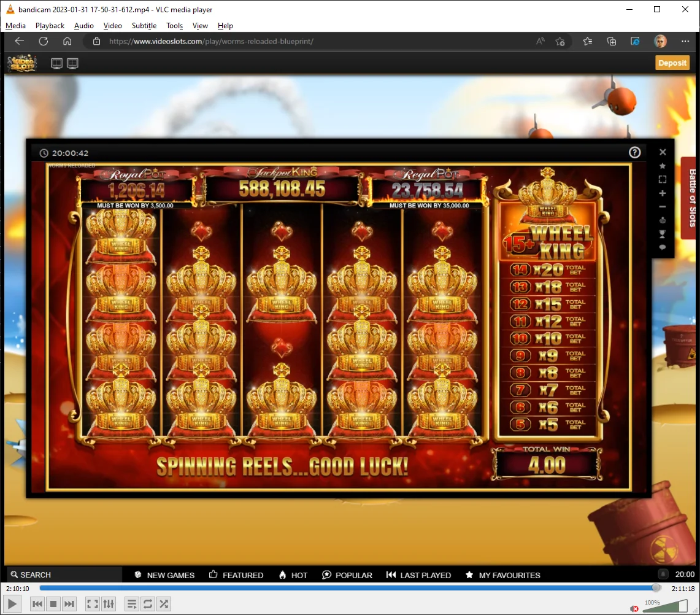This screenshot has width=700, height=615.
Task: Add page to favorites star icon
Action: (x=560, y=42)
